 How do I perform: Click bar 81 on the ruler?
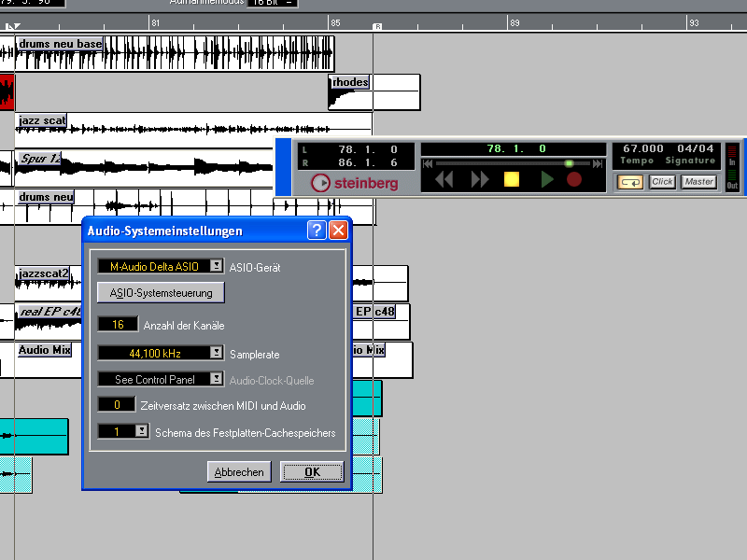(x=155, y=22)
